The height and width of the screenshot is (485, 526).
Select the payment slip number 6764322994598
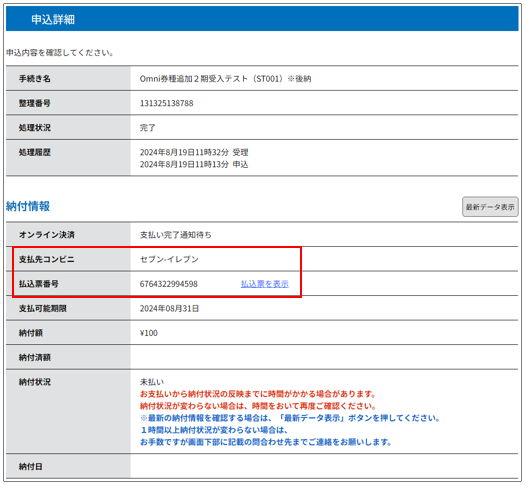[169, 284]
